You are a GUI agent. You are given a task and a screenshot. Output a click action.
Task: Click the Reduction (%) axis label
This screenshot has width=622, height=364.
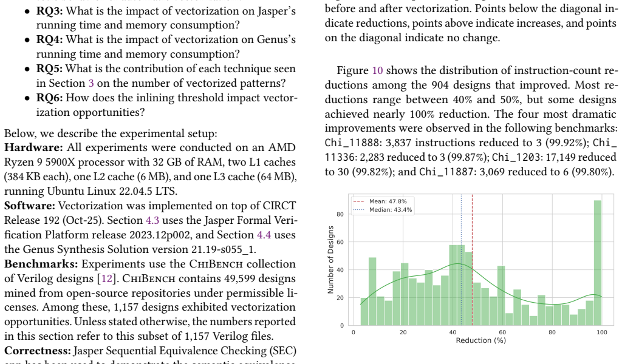point(481,340)
